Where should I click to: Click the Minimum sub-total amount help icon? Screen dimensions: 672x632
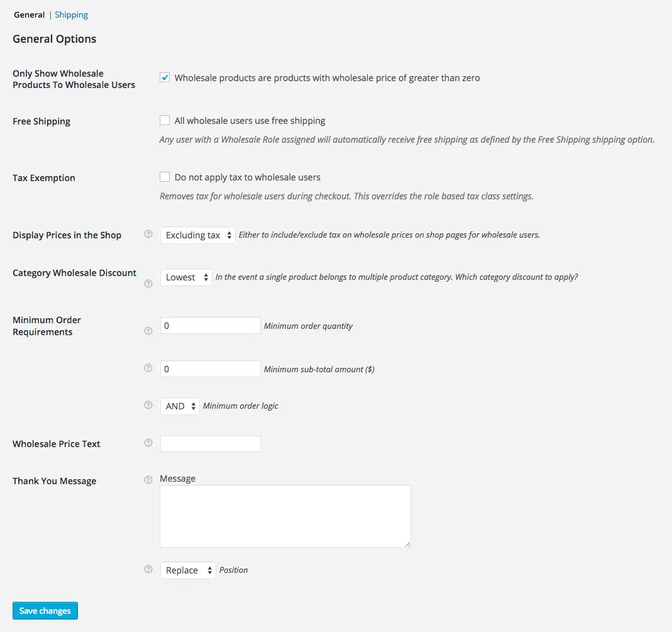[148, 368]
